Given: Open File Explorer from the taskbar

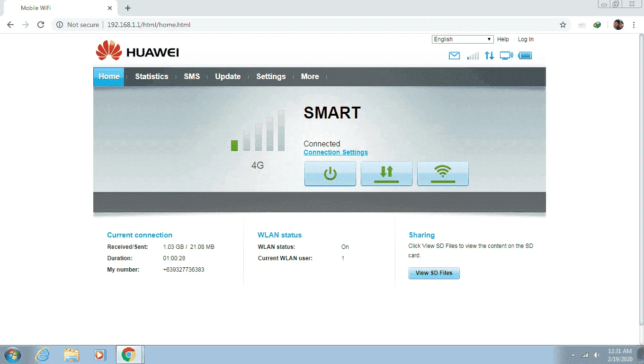Looking at the screenshot, I should click(72, 355).
